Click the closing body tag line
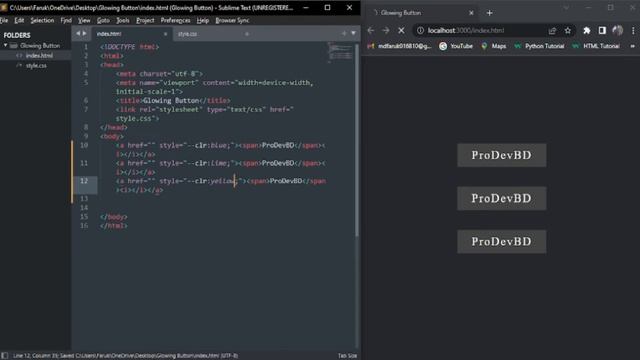 click(113, 217)
